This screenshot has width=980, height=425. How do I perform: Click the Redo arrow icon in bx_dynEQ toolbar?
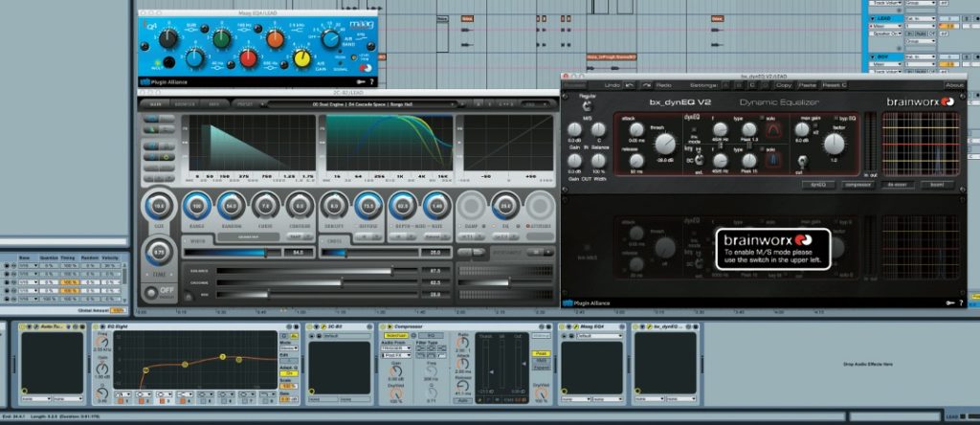click(x=647, y=84)
